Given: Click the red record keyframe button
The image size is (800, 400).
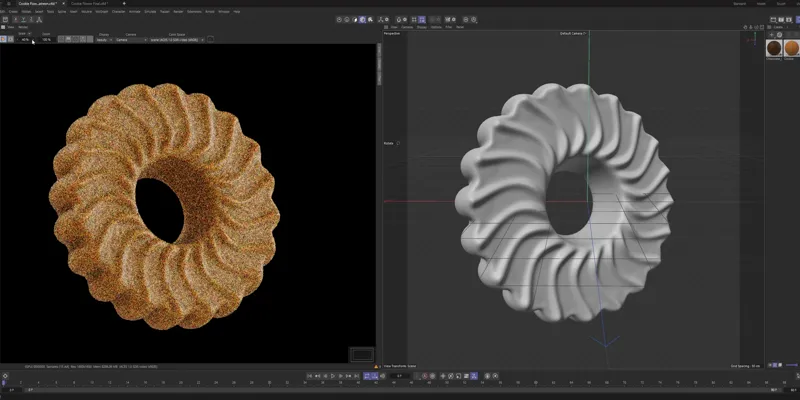Looking at the screenshot, I should click(425, 376).
